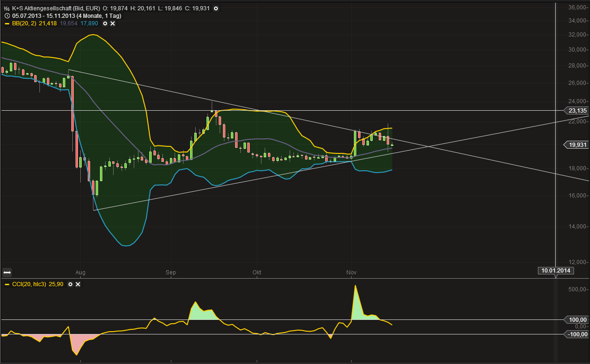Screen dimensions: 590x364
Task: Click the CCI -100,00 level label
Action: (577, 334)
